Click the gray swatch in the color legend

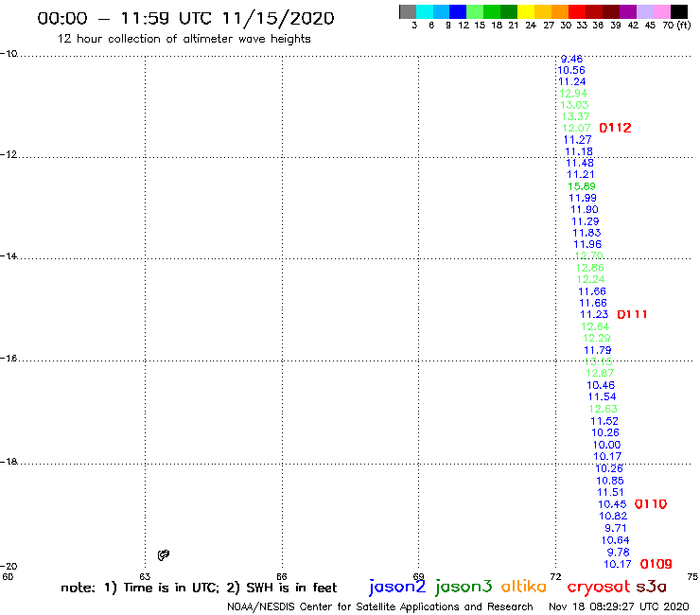pos(408,11)
